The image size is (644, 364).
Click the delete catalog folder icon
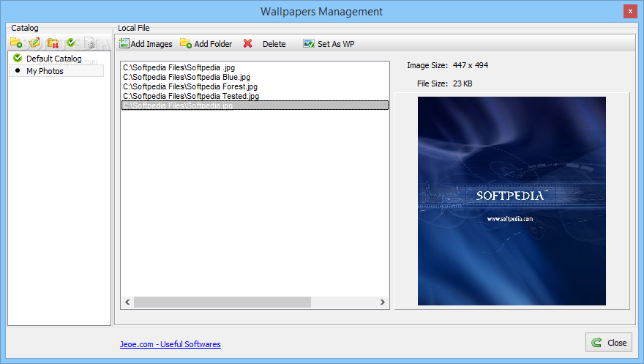[x=53, y=42]
